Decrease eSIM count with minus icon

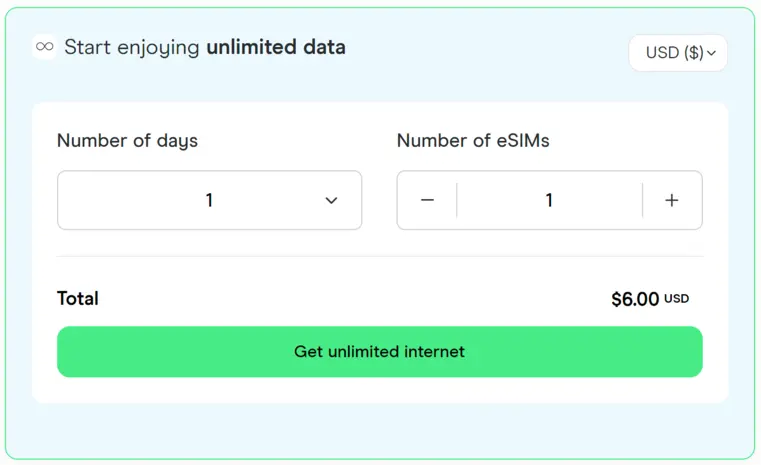[427, 200]
